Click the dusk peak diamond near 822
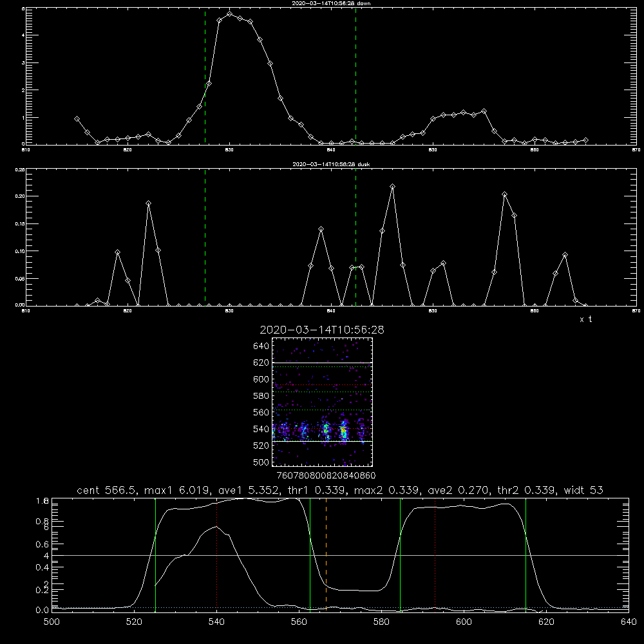Screen dimensions: 644x644 [148, 204]
